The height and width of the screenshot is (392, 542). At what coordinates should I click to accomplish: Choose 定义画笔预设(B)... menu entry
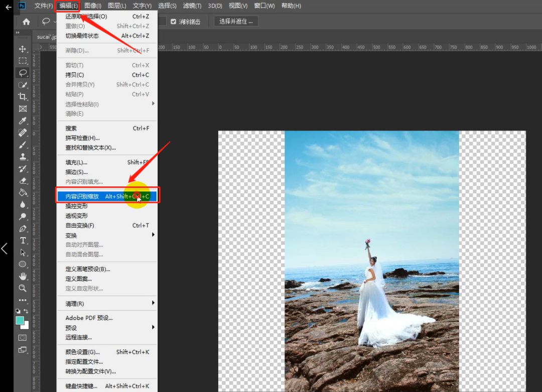point(107,269)
